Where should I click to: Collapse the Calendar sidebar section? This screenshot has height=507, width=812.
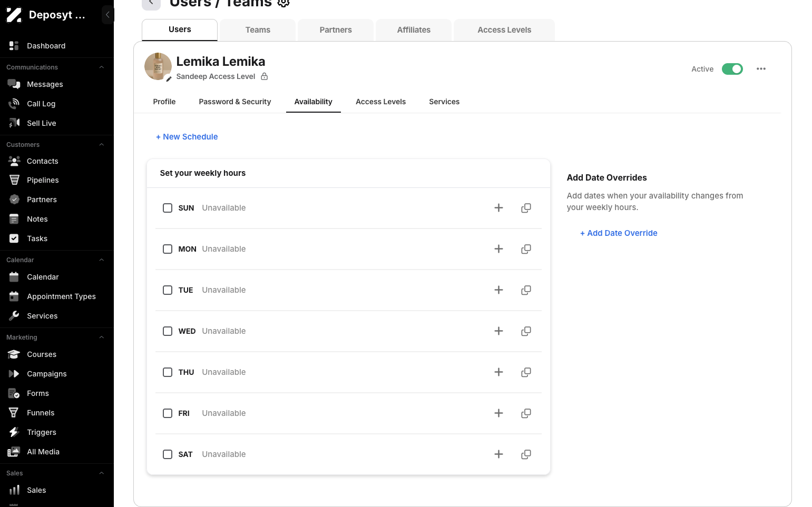[102, 260]
